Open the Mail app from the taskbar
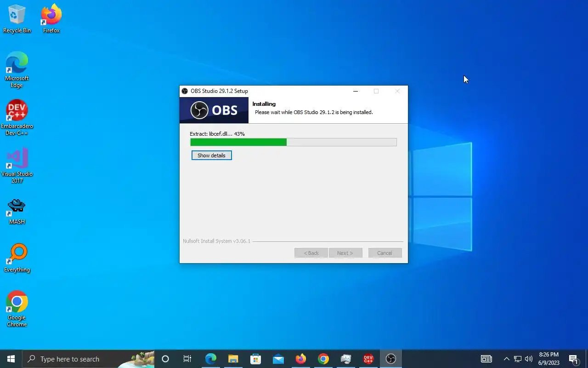Screen dimensions: 588x368 pyautogui.click(x=278, y=359)
